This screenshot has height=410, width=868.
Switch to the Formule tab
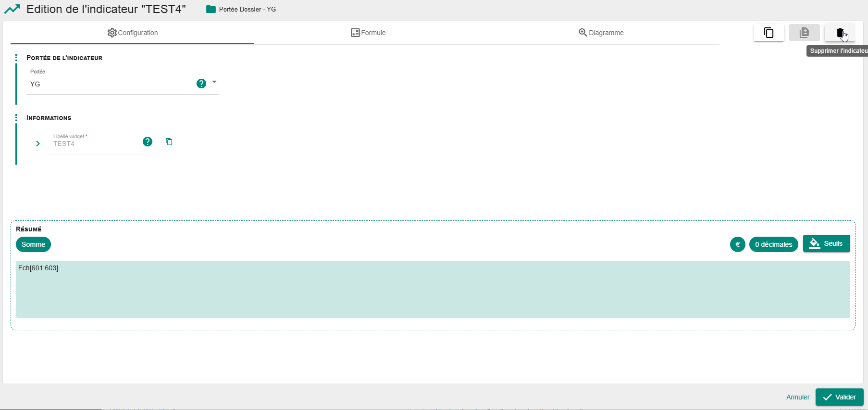(368, 33)
